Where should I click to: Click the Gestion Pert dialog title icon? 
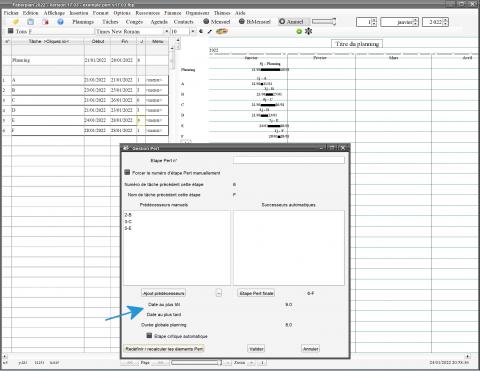pyautogui.click(x=126, y=148)
